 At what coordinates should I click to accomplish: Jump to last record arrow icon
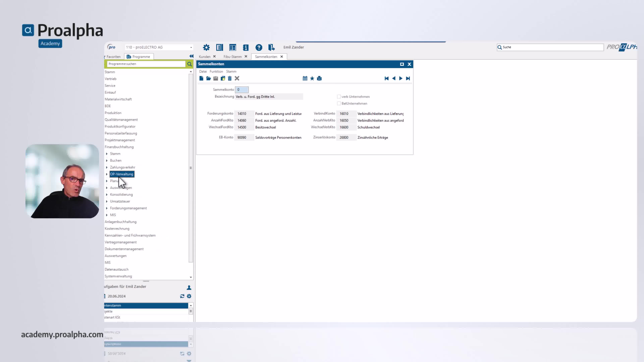click(x=408, y=78)
